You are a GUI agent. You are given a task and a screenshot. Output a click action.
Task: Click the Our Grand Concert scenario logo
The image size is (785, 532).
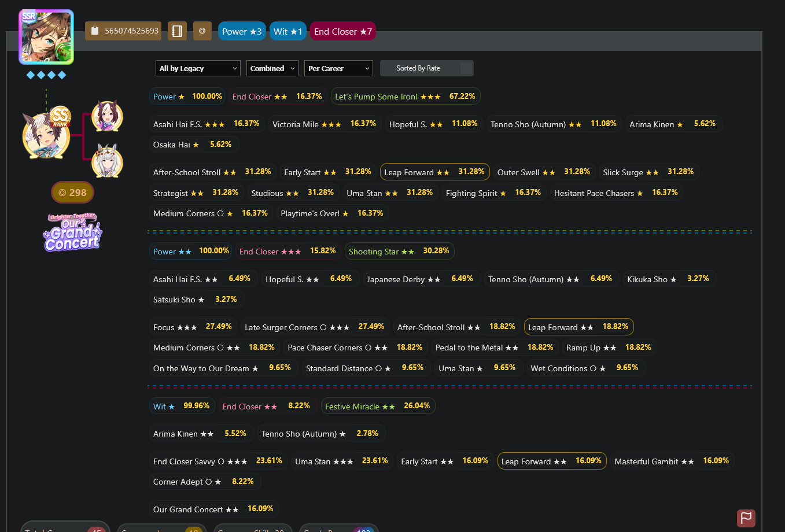pyautogui.click(x=72, y=232)
